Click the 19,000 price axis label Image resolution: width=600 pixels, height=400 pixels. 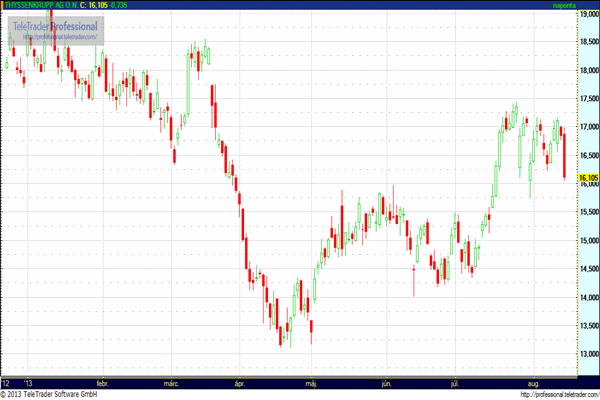point(588,14)
